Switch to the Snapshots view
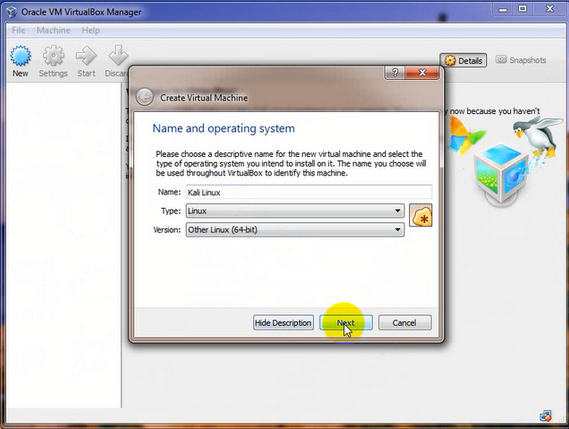569x429 pixels. pos(521,60)
